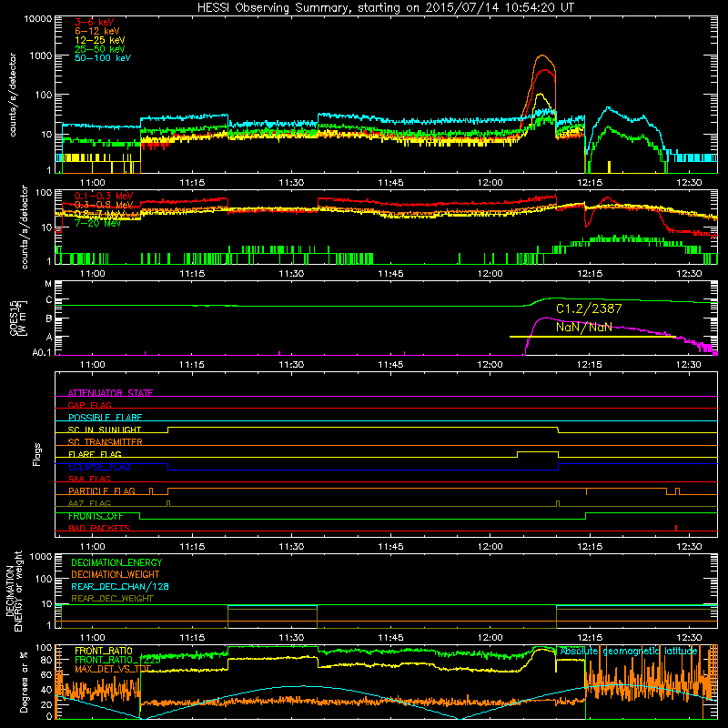Select the blue ECLIPSE_FLAG label
The height and width of the screenshot is (728, 728).
pos(99,467)
